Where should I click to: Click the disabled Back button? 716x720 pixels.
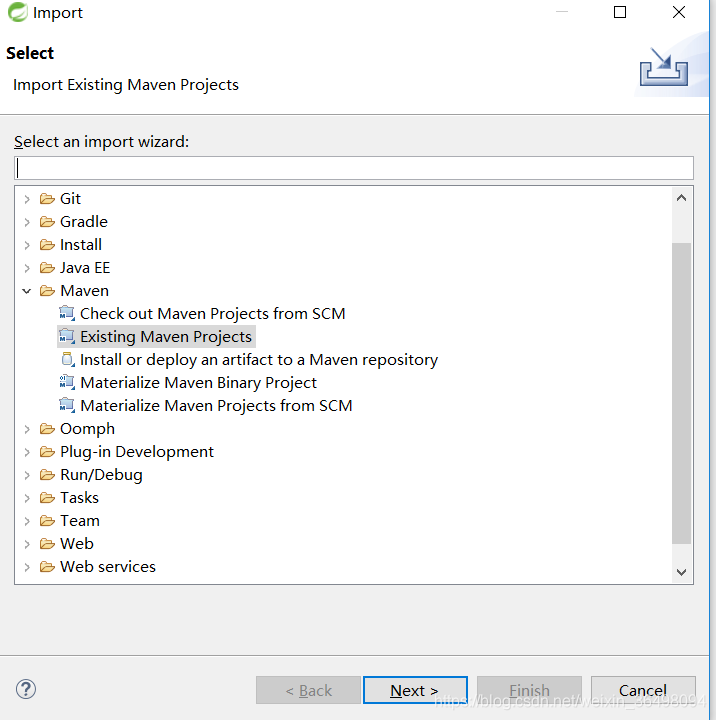point(308,690)
